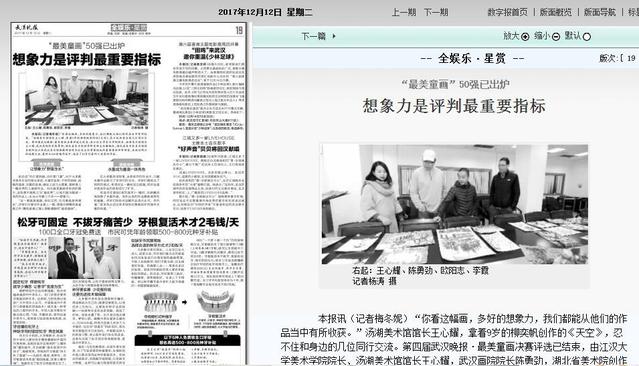Open 版面导航 page navigation
Screen dimensions: 639x366
600,12
